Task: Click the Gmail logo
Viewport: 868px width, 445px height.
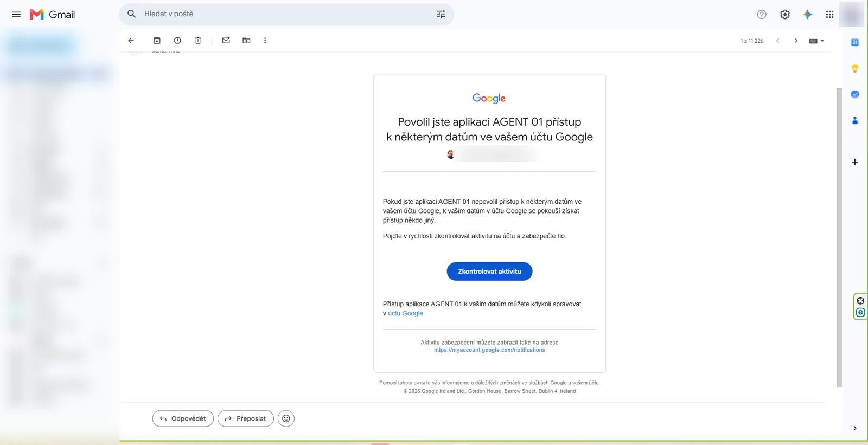Action: click(52, 15)
